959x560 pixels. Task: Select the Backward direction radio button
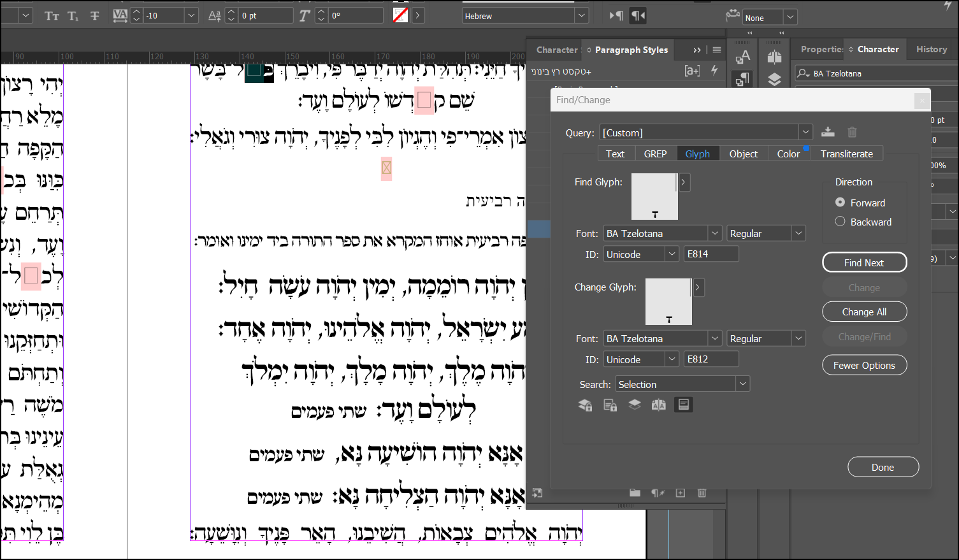[841, 222]
